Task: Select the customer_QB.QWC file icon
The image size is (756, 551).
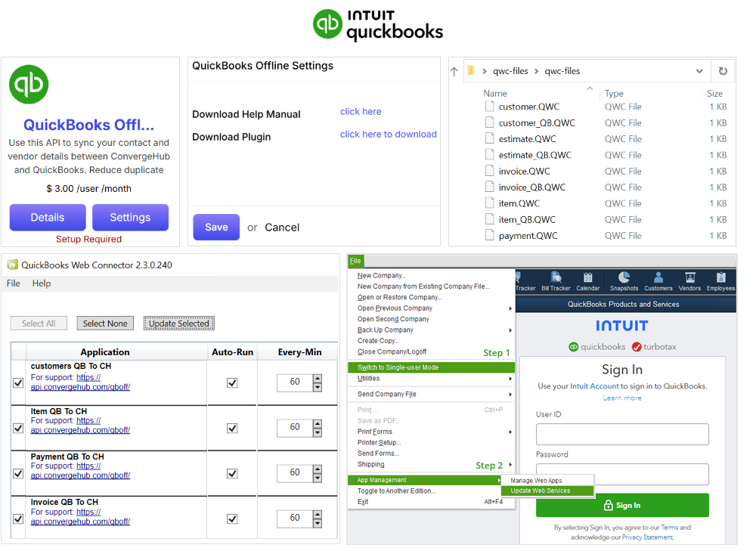Action: [489, 122]
